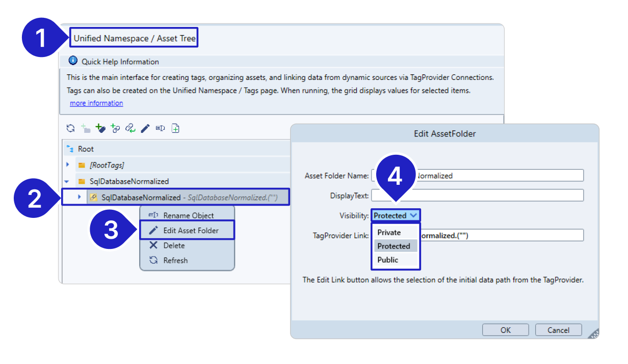This screenshot has height=364, width=628.
Task: Collapse the SqlDatabaseNormalized parent folder
Action: coord(67,181)
